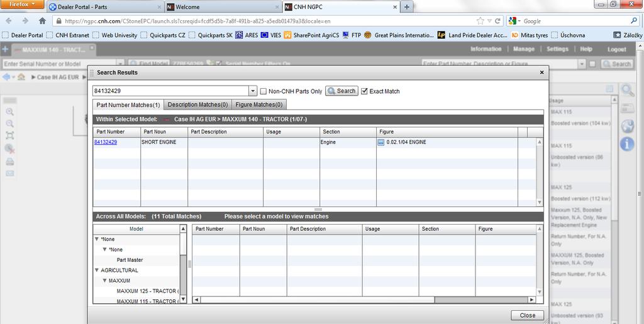Click the magnifier with red X icon
This screenshot has width=644, height=324.
10,148
